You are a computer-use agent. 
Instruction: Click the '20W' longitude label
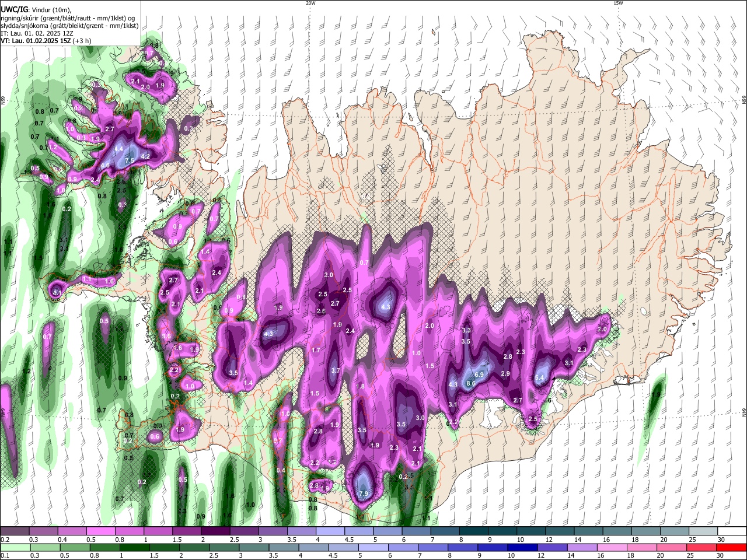[x=310, y=3]
